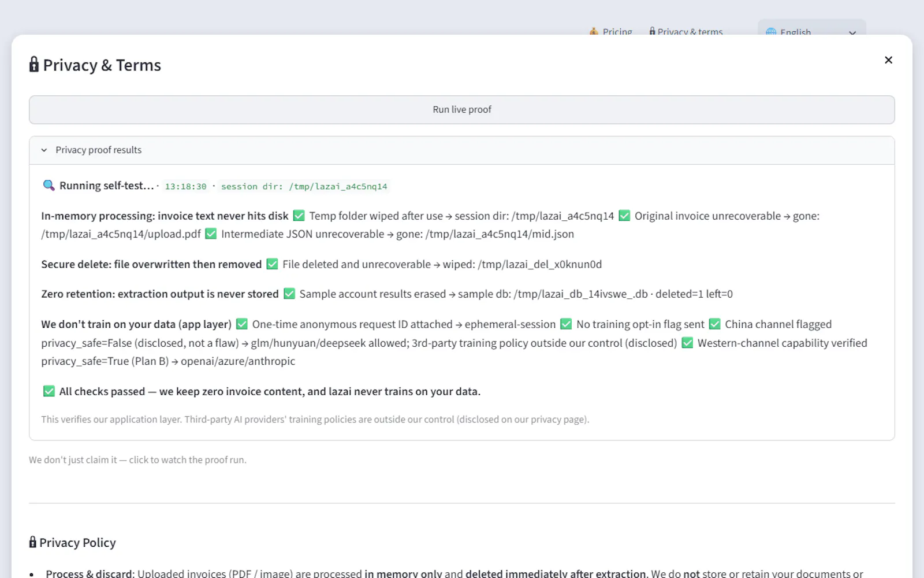Click the Privacy proof results label
The height and width of the screenshot is (578, 924).
(98, 150)
